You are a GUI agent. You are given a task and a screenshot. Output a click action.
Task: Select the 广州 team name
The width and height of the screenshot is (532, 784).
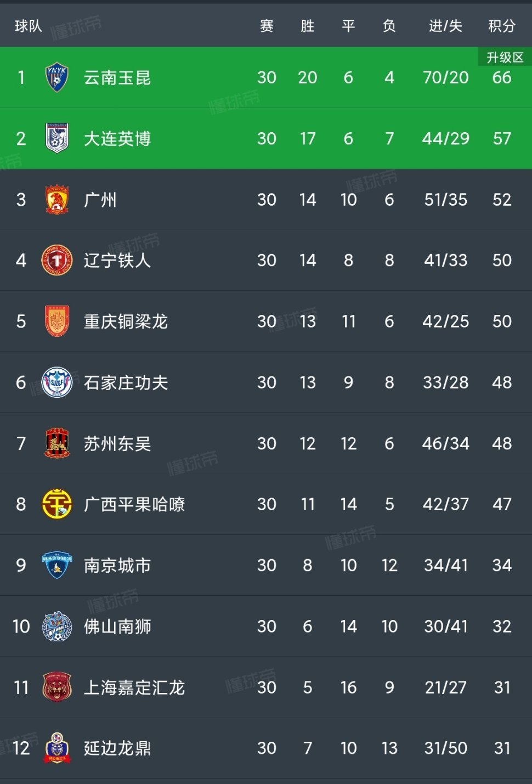(100, 199)
